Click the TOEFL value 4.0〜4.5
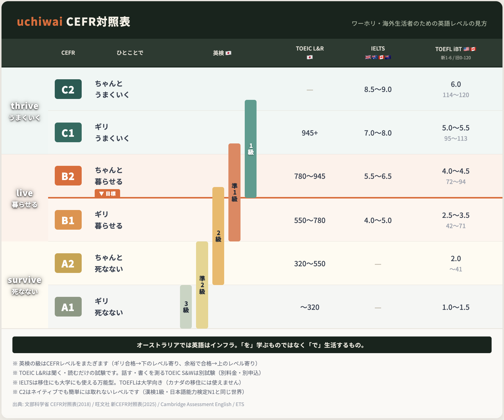 pos(456,171)
